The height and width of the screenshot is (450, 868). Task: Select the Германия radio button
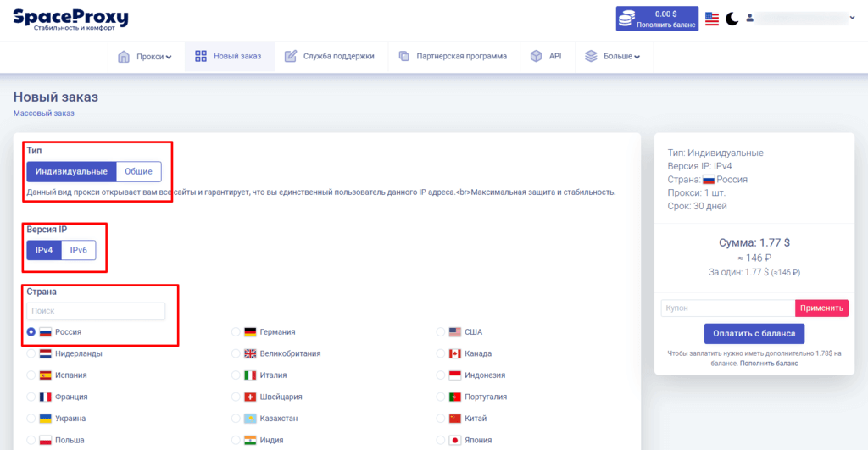coord(236,332)
